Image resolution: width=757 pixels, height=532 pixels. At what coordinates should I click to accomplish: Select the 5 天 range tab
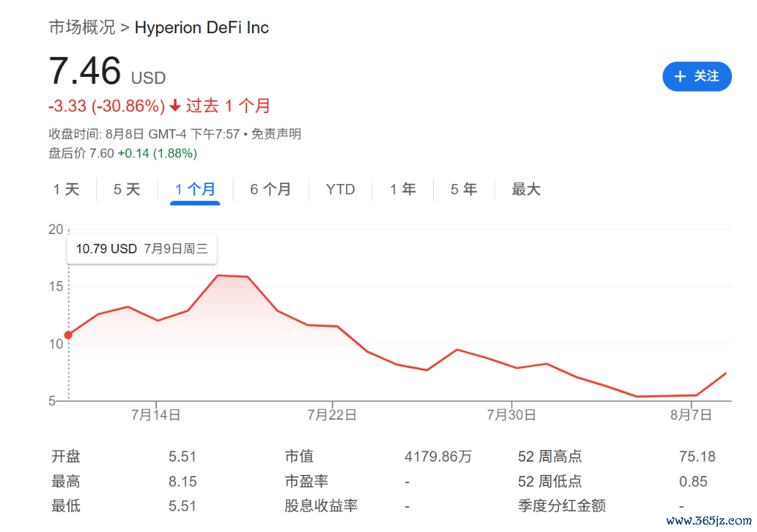click(x=127, y=189)
